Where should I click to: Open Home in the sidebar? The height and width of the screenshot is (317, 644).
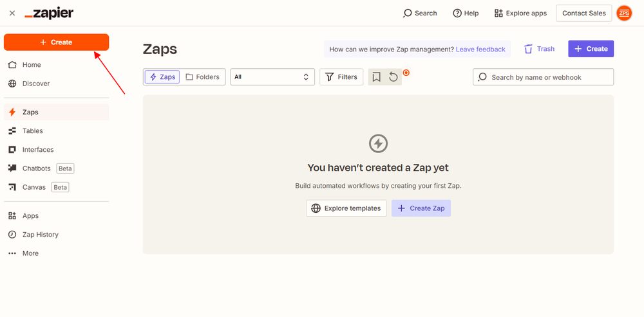(x=56, y=65)
